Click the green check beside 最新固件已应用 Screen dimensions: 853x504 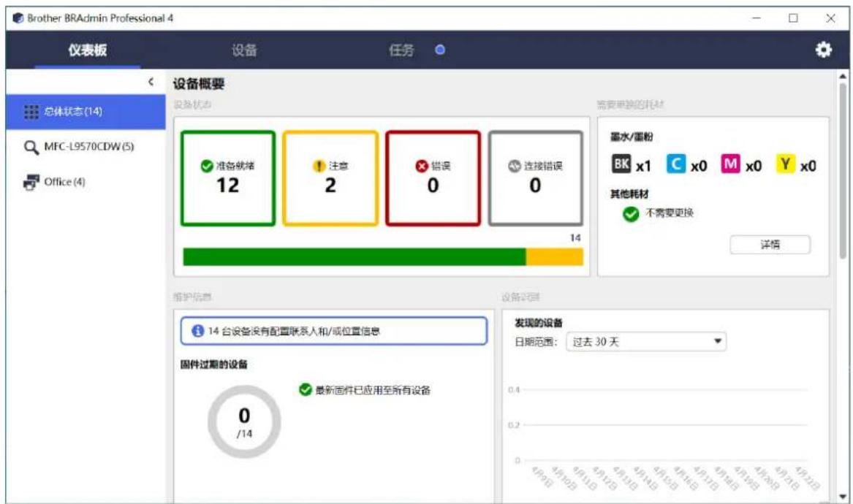[x=306, y=390]
